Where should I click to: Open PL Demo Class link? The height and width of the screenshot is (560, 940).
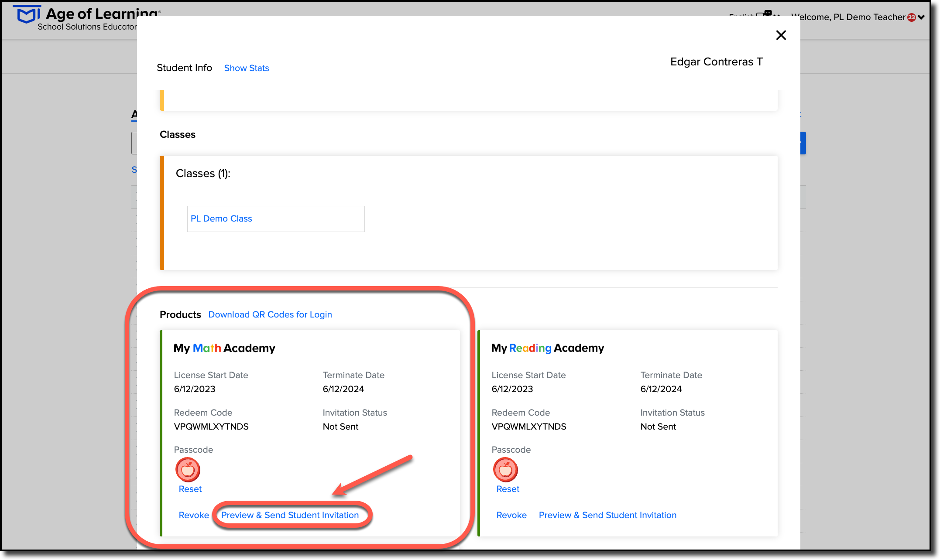(221, 219)
